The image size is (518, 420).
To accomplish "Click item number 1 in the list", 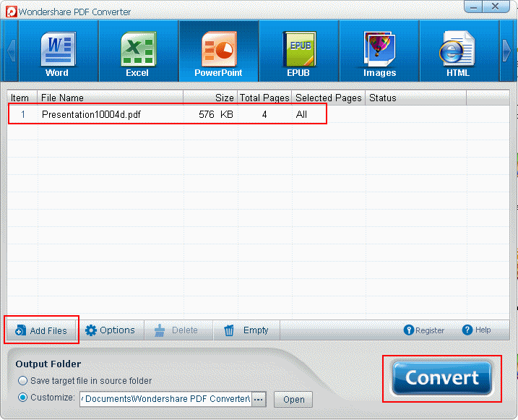I will click(23, 114).
